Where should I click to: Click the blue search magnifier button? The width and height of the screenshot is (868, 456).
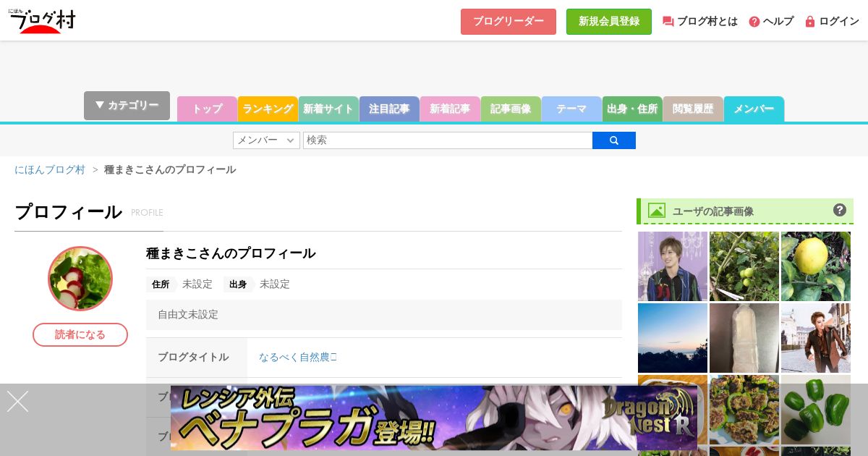[x=614, y=140]
